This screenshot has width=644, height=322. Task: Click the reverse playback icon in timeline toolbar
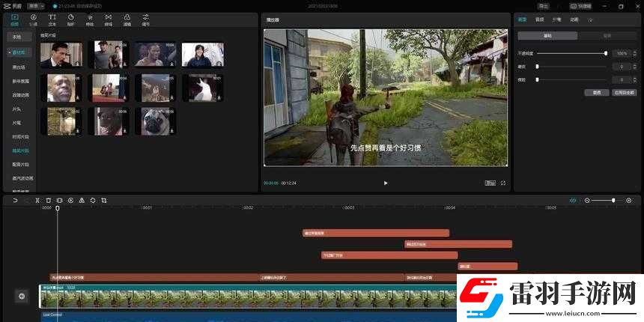70,201
